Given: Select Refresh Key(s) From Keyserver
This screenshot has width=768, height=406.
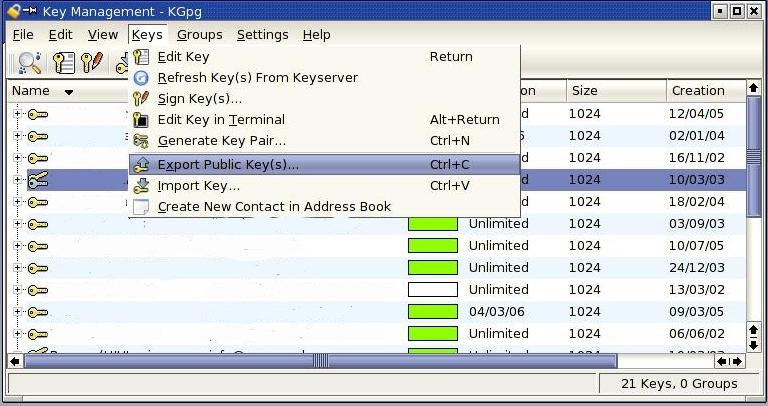Looking at the screenshot, I should [324, 78].
